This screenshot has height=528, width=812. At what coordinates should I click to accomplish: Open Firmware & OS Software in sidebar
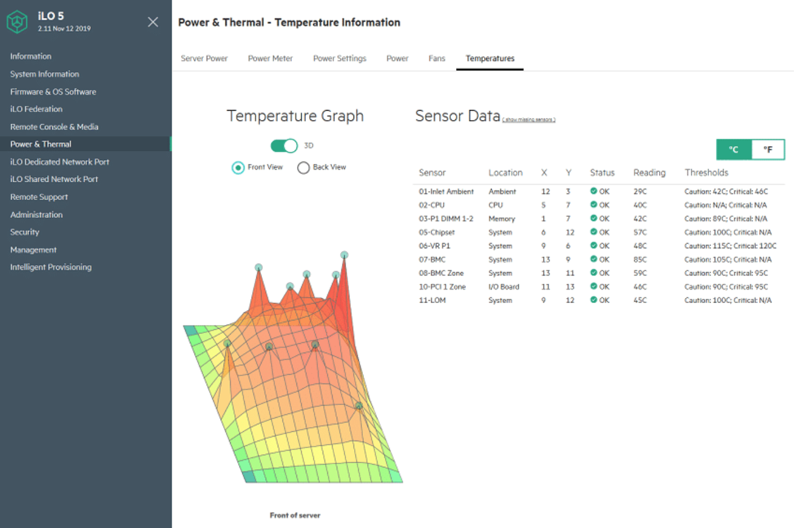pos(53,91)
